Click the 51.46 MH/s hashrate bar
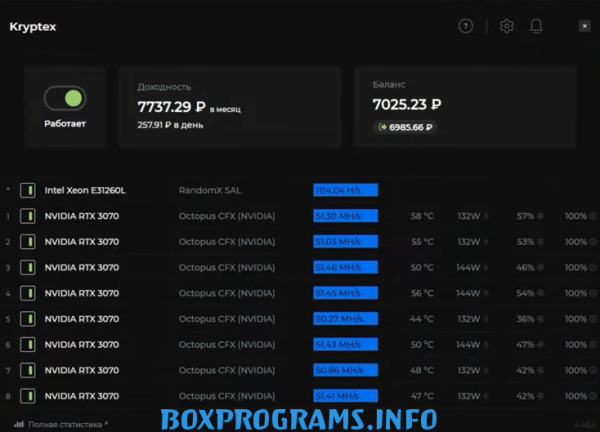The image size is (600, 432). pyautogui.click(x=346, y=267)
